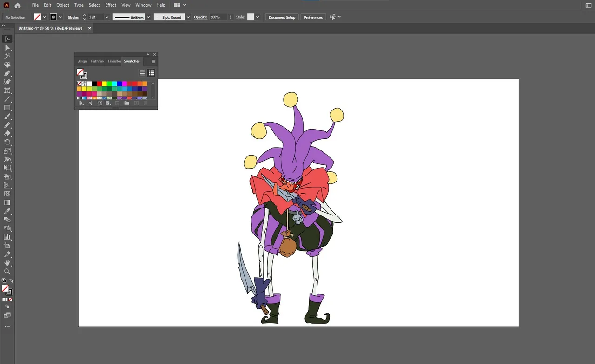Expand Opacity slider arrow
Viewport: 595px width, 364px height.
(x=231, y=17)
